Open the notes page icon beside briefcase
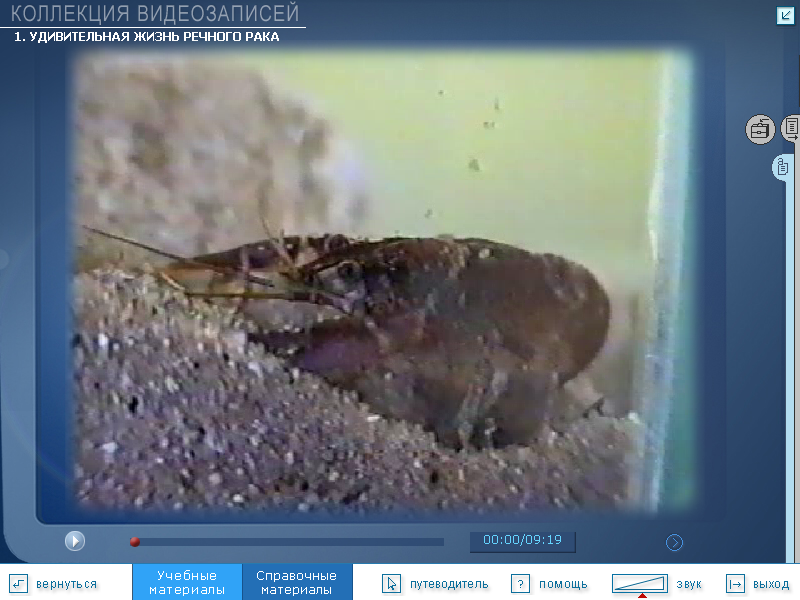The height and width of the screenshot is (600, 800). [791, 127]
